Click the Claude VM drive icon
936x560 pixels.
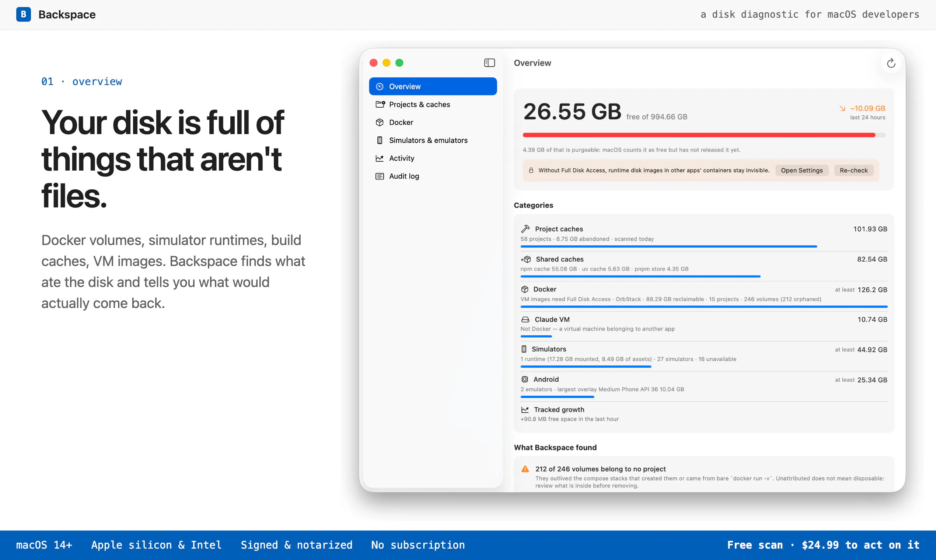click(525, 319)
